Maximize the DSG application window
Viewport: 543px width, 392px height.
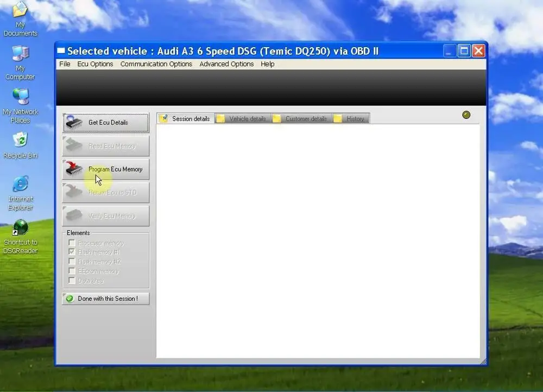coord(464,51)
